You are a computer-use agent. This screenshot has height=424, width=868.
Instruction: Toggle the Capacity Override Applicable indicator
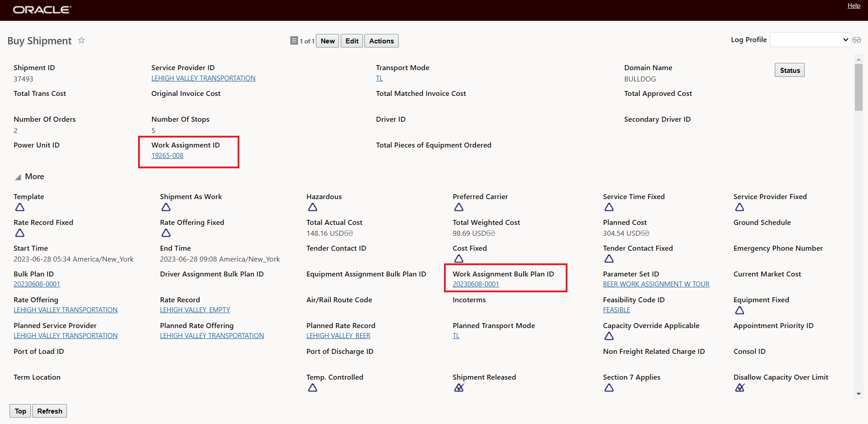pyautogui.click(x=609, y=336)
